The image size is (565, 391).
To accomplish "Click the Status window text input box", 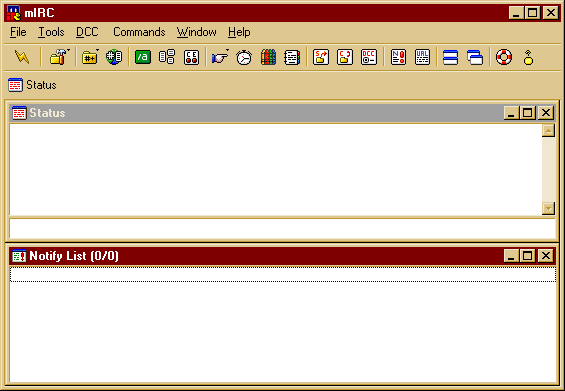I will (282, 228).
